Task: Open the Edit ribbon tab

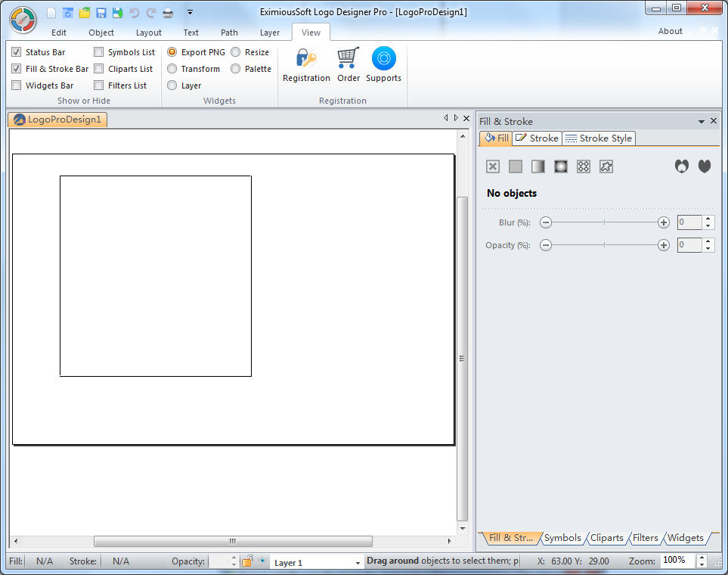Action: pos(58,33)
